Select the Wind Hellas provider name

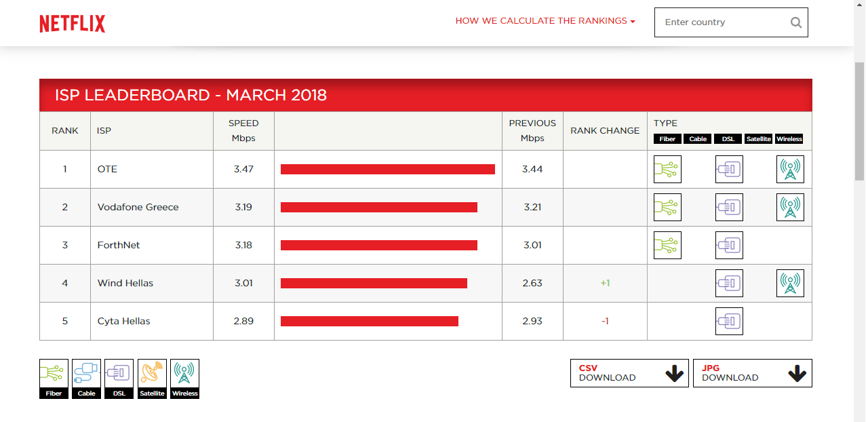[125, 283]
